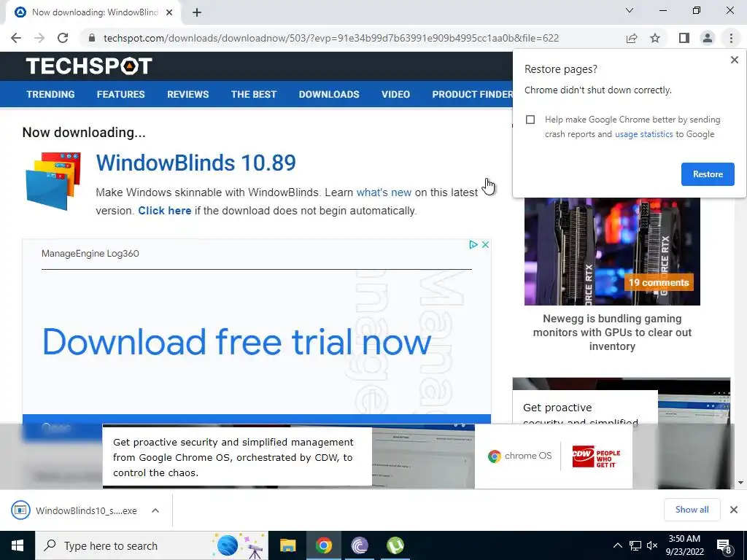Reload the TechSpot page
The height and width of the screenshot is (560, 747).
coord(63,38)
